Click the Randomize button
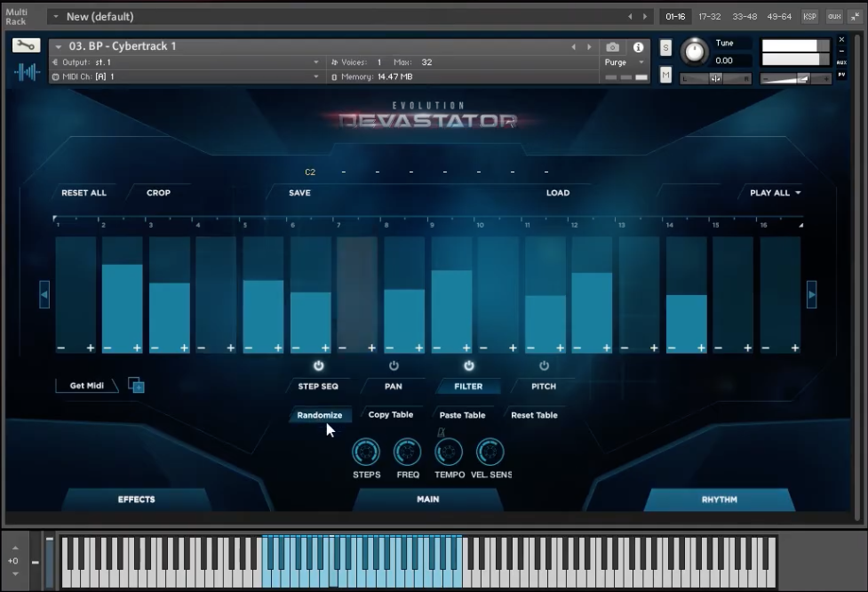 point(320,415)
